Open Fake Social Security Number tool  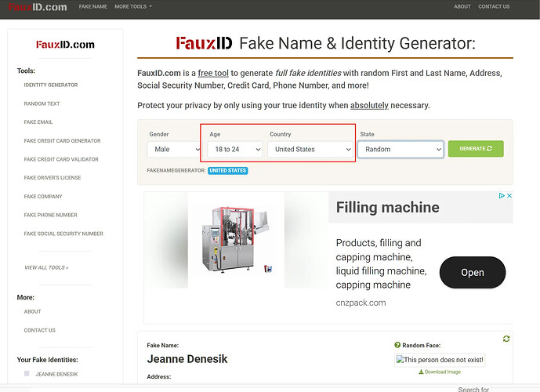coord(63,234)
